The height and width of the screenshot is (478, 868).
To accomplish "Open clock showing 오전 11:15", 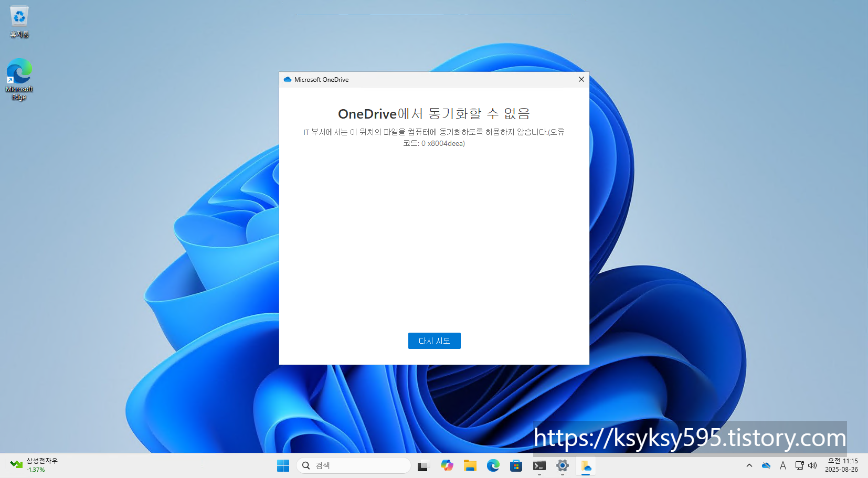I will [x=842, y=465].
